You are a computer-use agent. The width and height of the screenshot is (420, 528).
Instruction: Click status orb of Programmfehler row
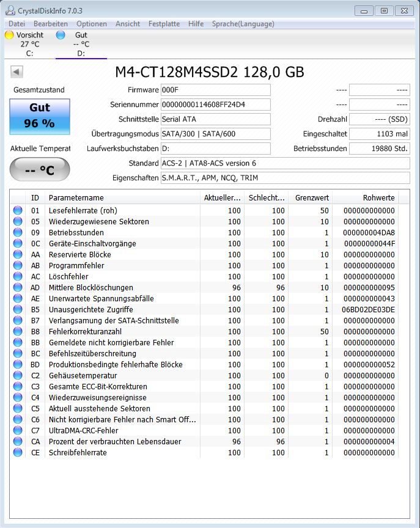pos(18,265)
